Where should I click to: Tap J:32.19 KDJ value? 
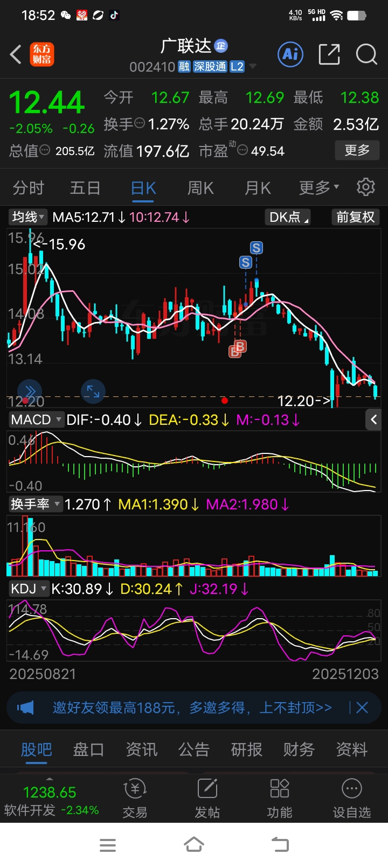(x=219, y=589)
